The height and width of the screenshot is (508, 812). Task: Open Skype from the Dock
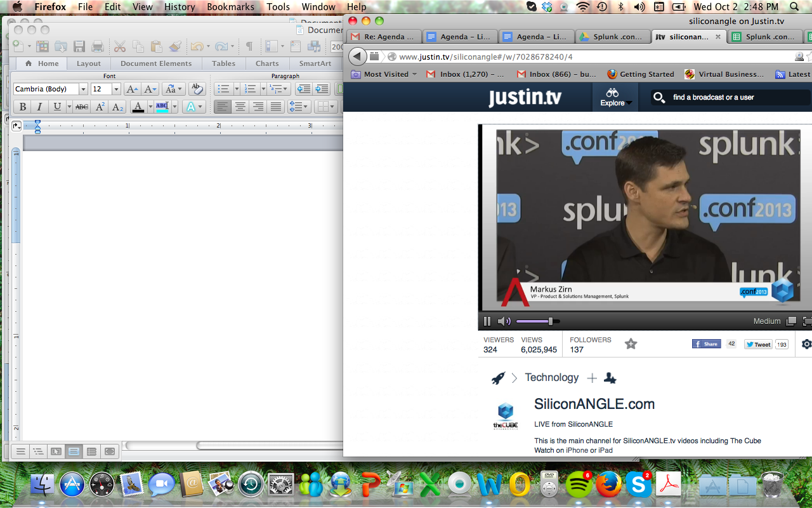(639, 485)
